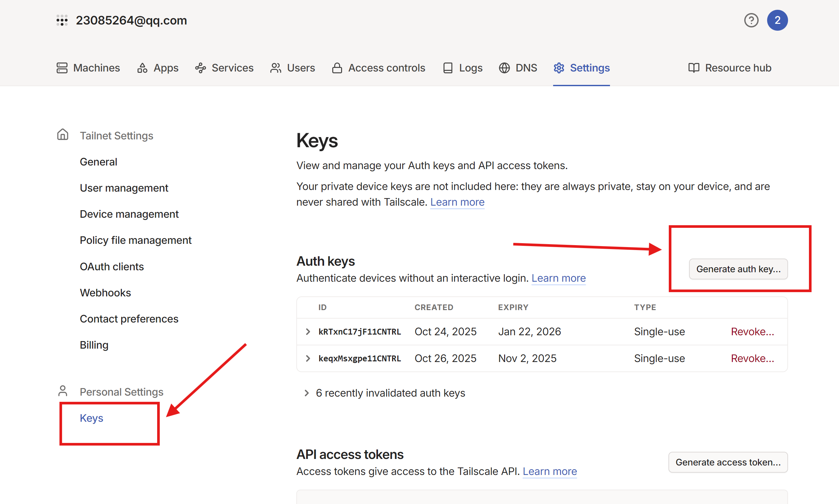The height and width of the screenshot is (504, 839).
Task: Open the user avatar account menu
Action: tap(777, 20)
